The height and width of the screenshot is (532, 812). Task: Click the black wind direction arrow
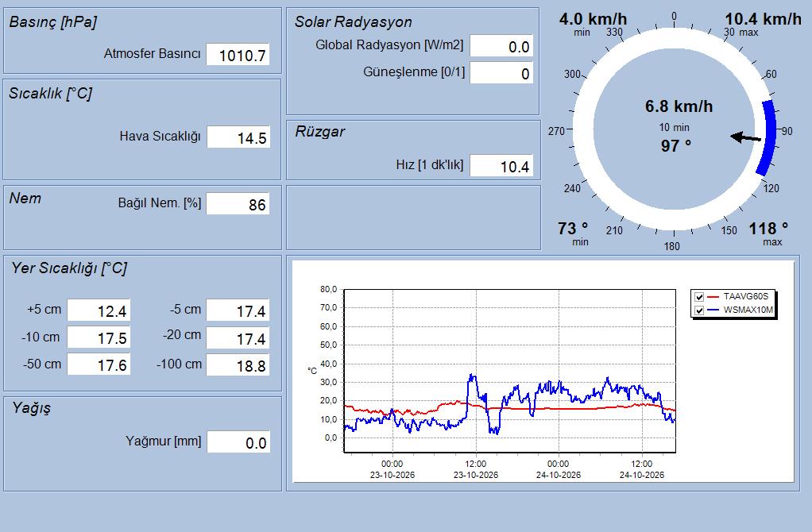pos(746,137)
